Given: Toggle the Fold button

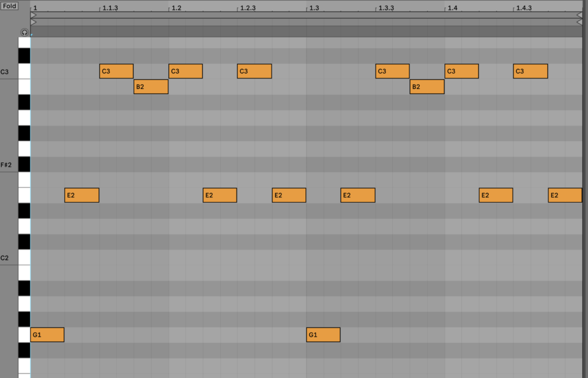Looking at the screenshot, I should tap(9, 6).
